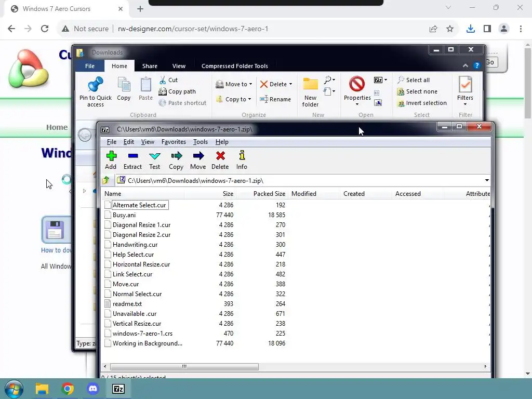
Task: Click Select none in Explorer ribbon
Action: (417, 91)
